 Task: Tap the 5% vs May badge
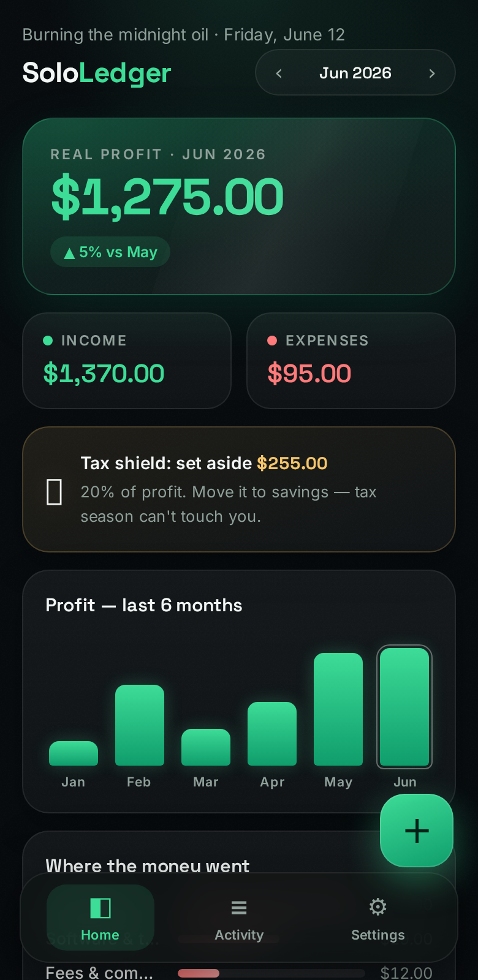[110, 252]
